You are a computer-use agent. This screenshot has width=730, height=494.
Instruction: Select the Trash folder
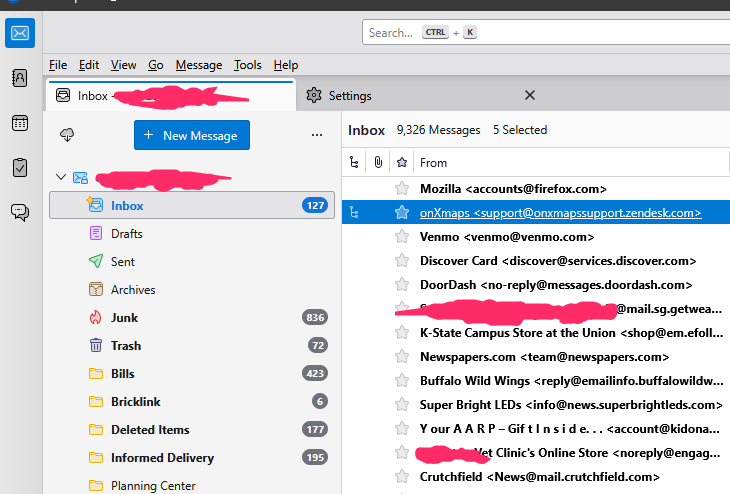192,345
